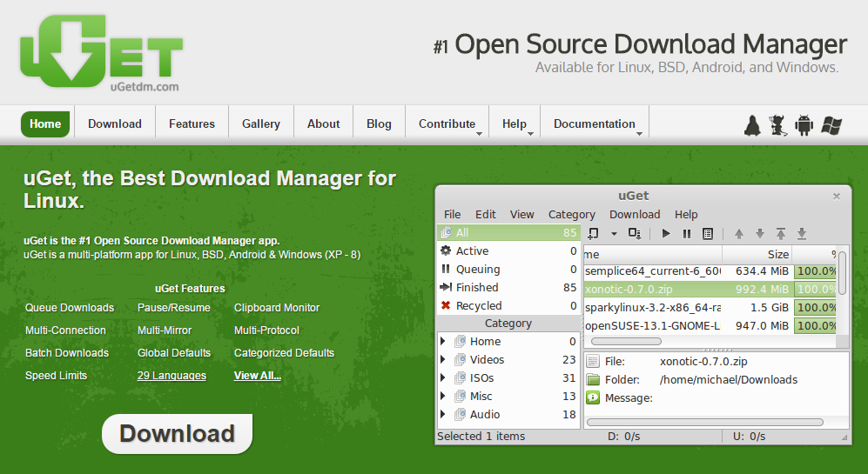Screen dimensions: 868x474
Task: Click the Start (play) toolbar icon
Action: [x=666, y=233]
